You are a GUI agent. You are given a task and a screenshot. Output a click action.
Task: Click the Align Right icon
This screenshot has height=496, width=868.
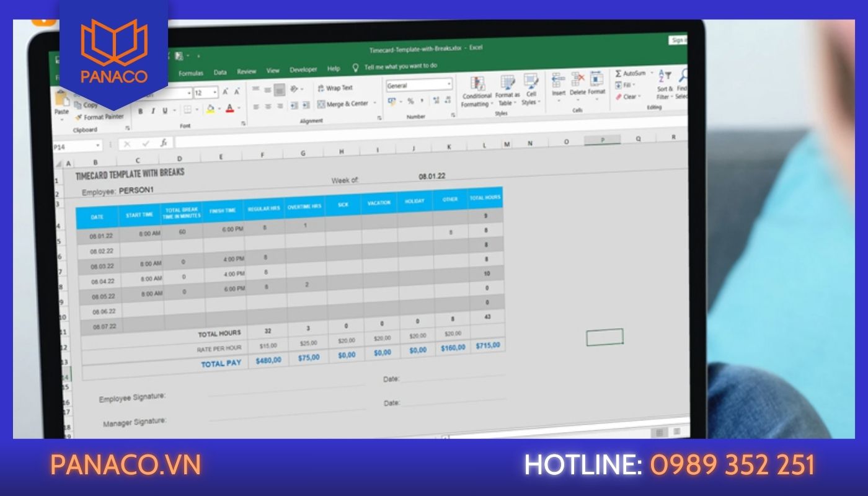click(x=280, y=106)
